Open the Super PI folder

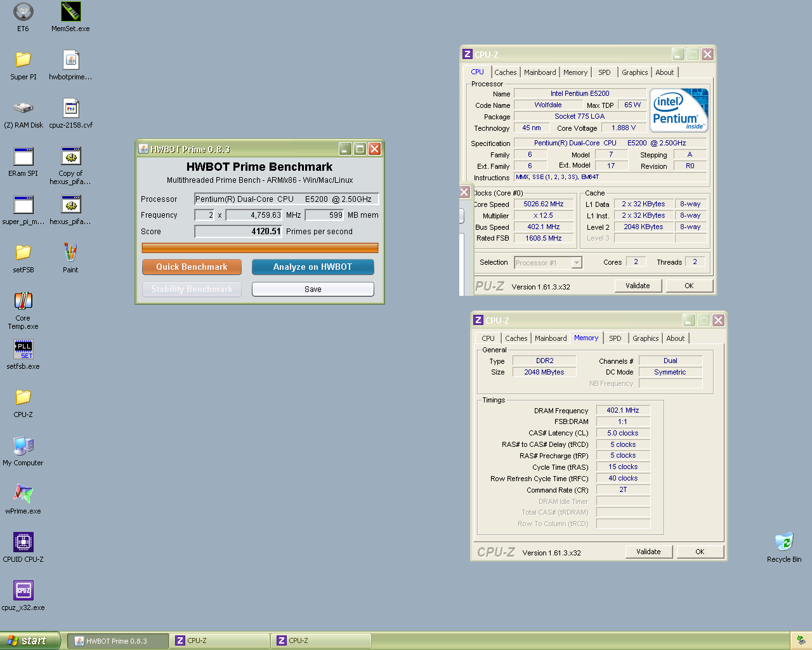click(x=23, y=60)
